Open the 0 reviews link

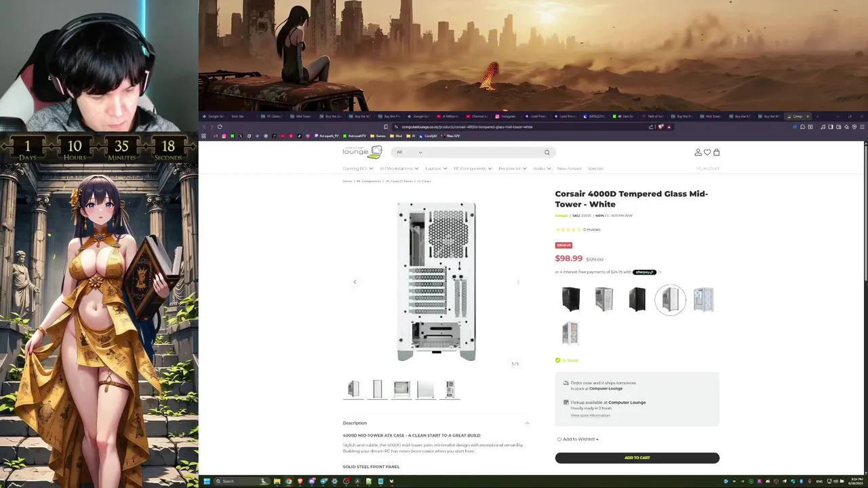tap(591, 230)
